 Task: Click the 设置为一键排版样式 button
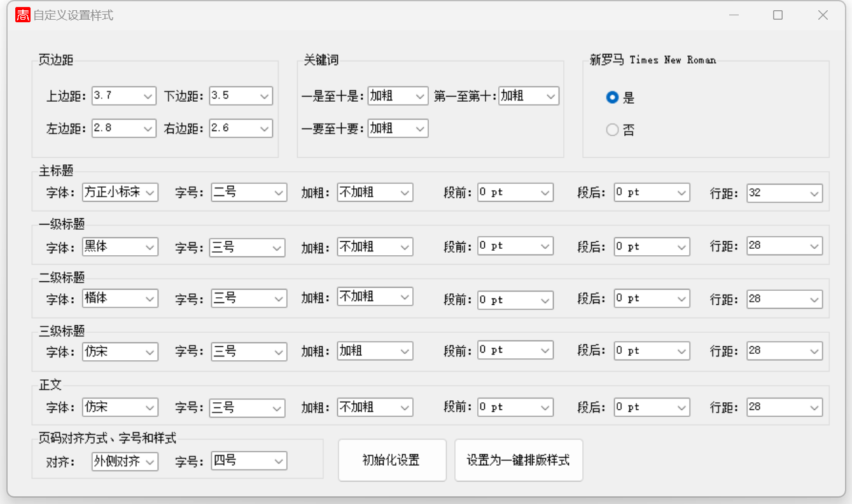pos(519,460)
